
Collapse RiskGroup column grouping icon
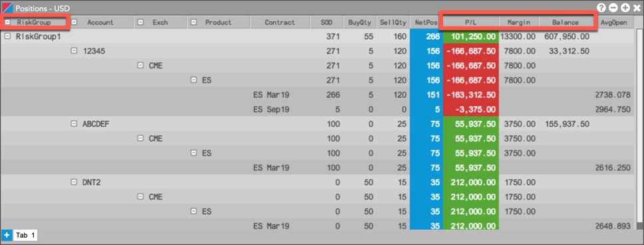coord(8,22)
